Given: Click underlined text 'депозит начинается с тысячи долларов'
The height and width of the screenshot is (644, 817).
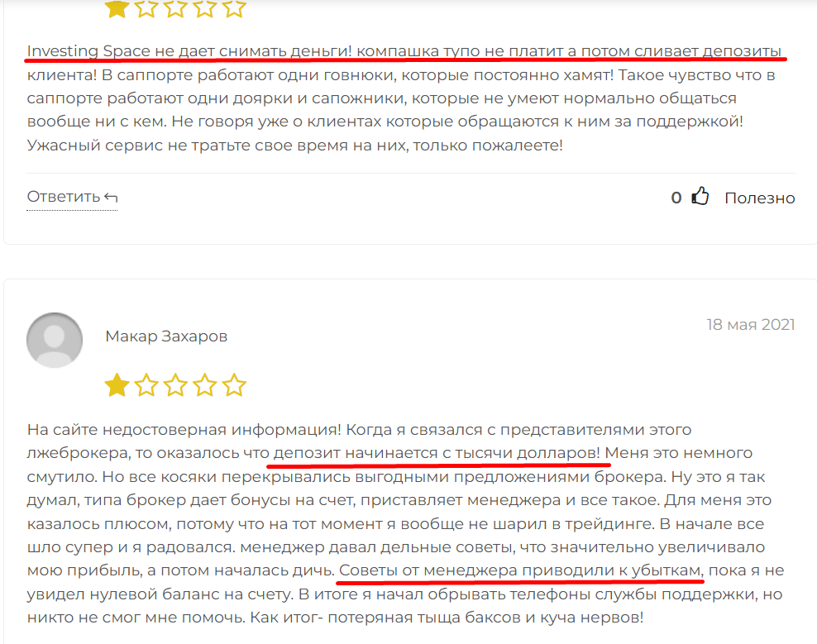Looking at the screenshot, I should click(435, 453).
